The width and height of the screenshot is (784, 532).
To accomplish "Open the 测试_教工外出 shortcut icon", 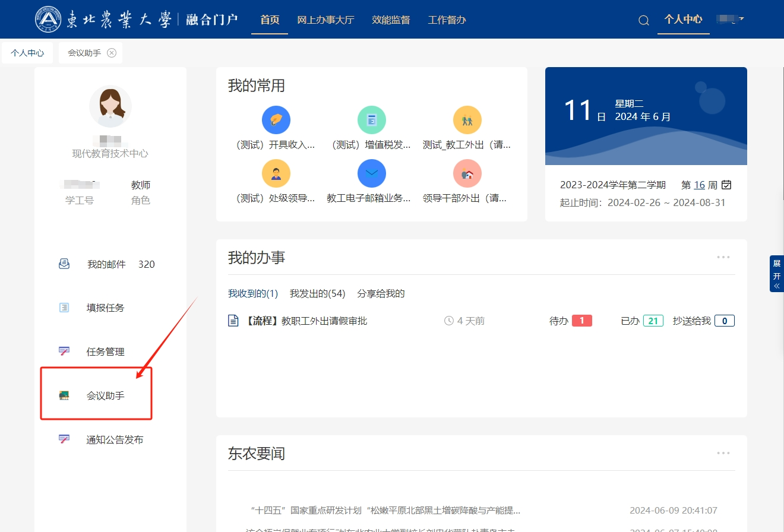I will 467,121.
